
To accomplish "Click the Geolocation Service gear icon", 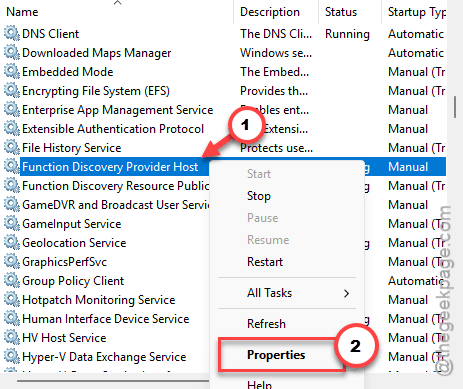I will [x=12, y=243].
